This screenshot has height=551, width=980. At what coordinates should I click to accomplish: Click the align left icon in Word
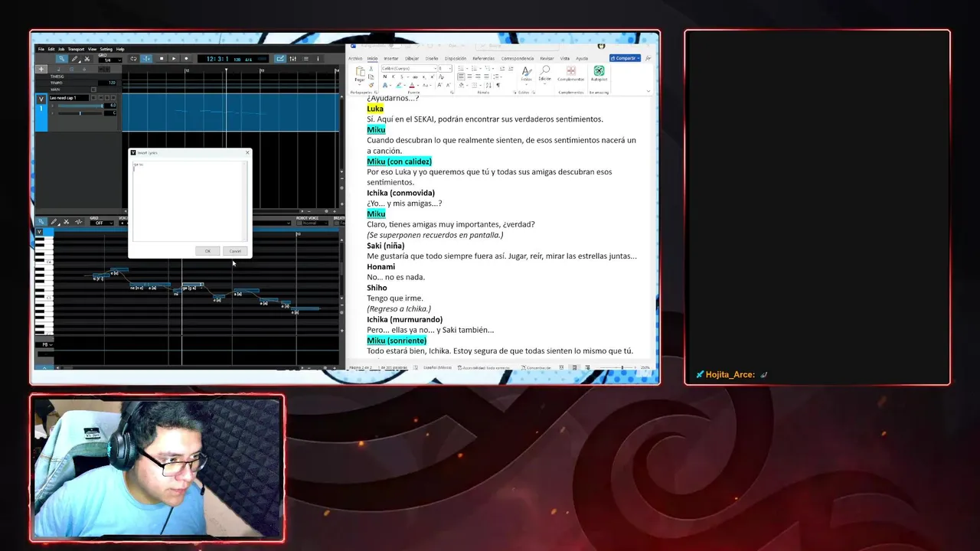click(x=461, y=77)
